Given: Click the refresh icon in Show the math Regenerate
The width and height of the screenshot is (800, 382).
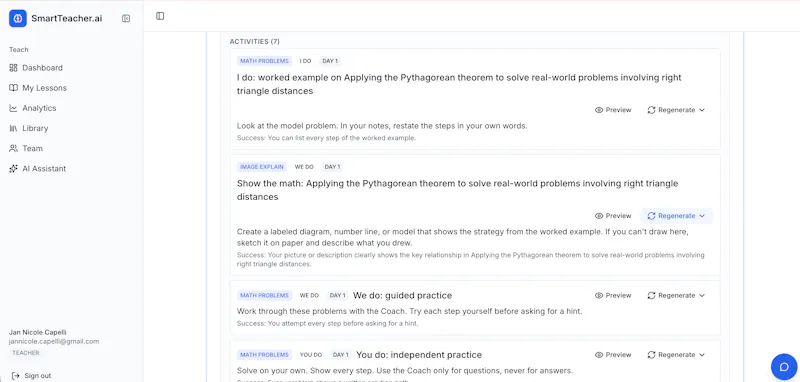Looking at the screenshot, I should [x=652, y=216].
